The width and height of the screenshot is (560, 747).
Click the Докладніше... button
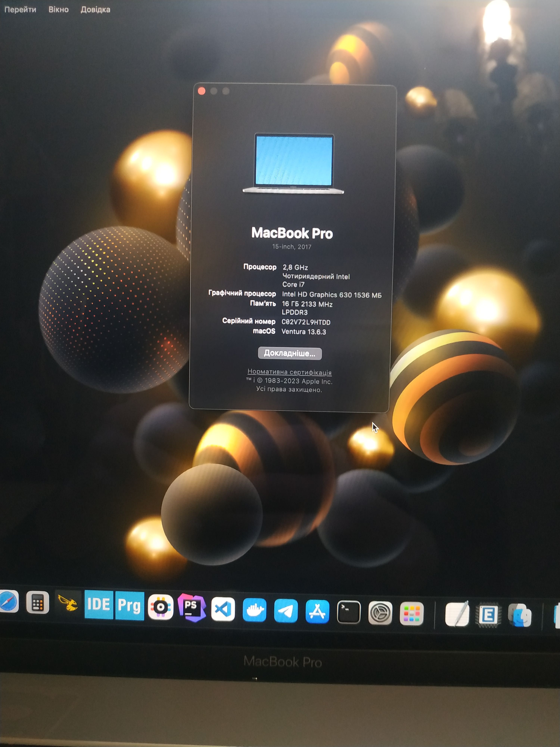(x=290, y=353)
